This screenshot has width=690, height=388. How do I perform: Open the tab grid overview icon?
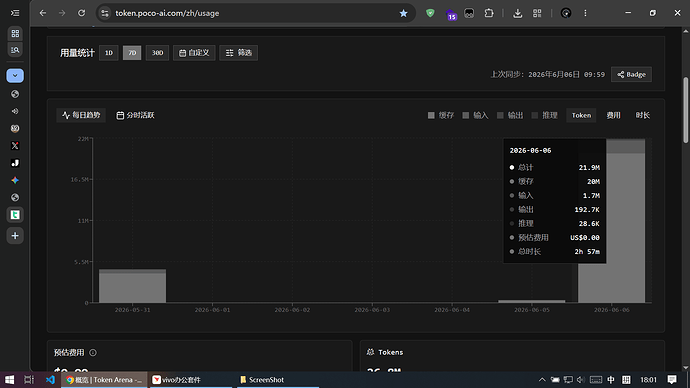coord(15,33)
